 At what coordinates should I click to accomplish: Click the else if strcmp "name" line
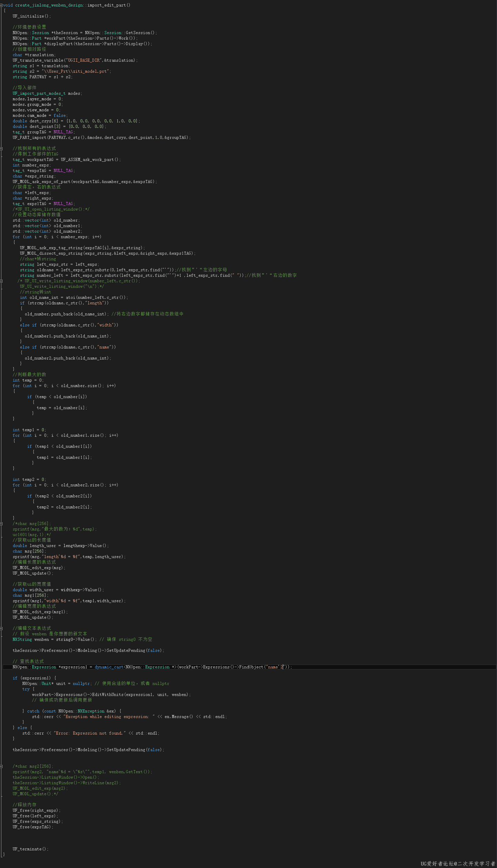(68, 347)
